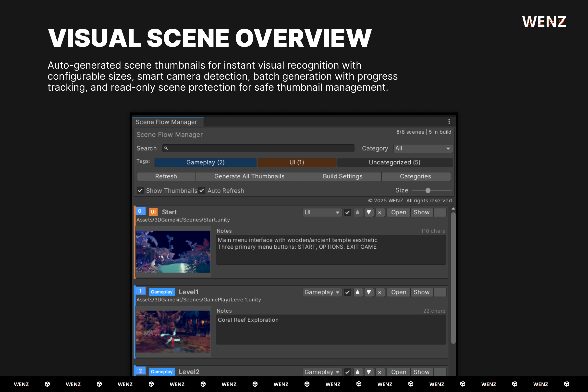
Task: Move the Start scene up
Action: (x=357, y=212)
